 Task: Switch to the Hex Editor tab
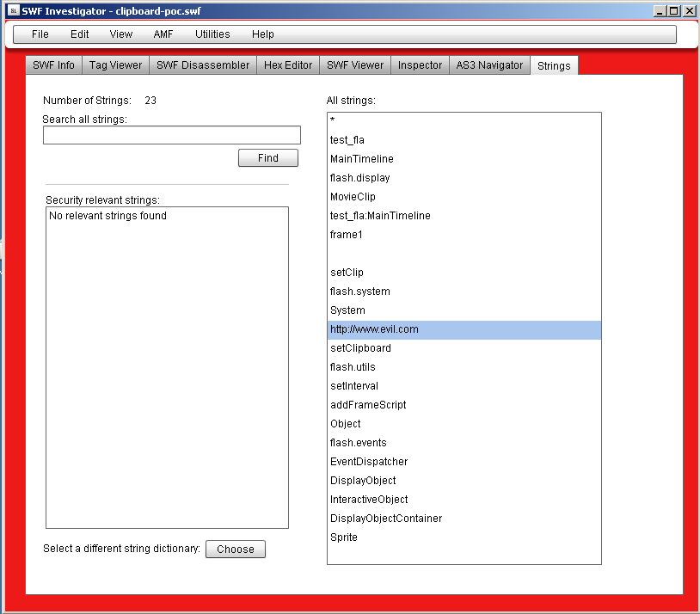[288, 65]
